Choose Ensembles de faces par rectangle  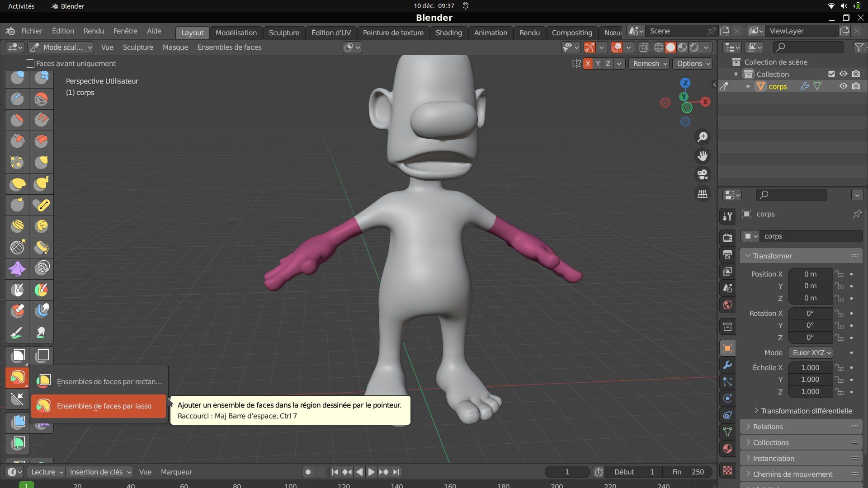click(x=99, y=381)
